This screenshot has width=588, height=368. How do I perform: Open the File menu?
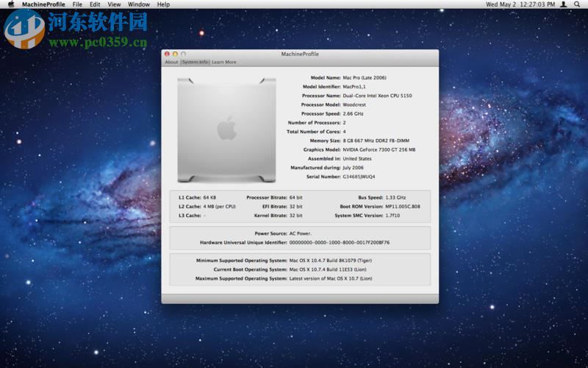click(77, 4)
